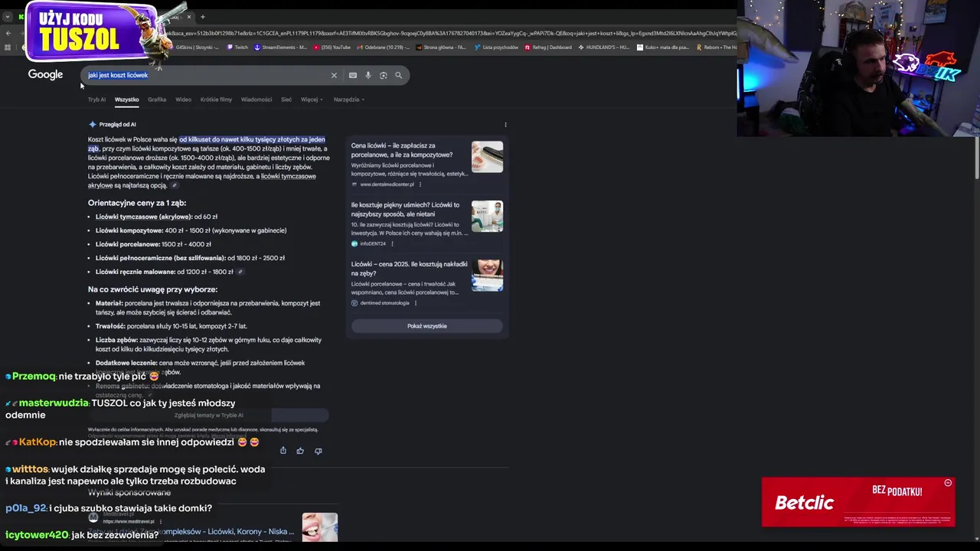Clear the Google search box with the X

334,75
